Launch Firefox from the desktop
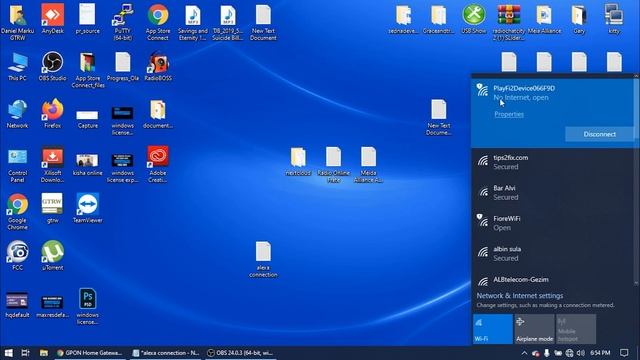This screenshot has height=360, width=640. pos(52,113)
